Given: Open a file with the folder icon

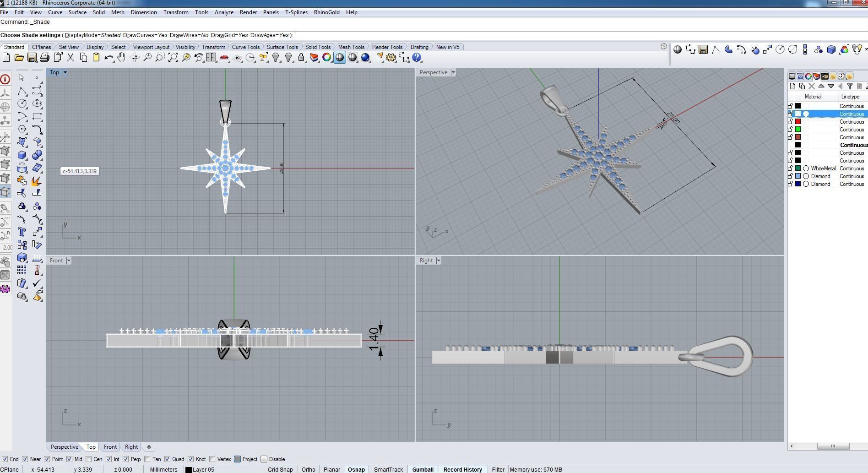Looking at the screenshot, I should pyautogui.click(x=19, y=57).
